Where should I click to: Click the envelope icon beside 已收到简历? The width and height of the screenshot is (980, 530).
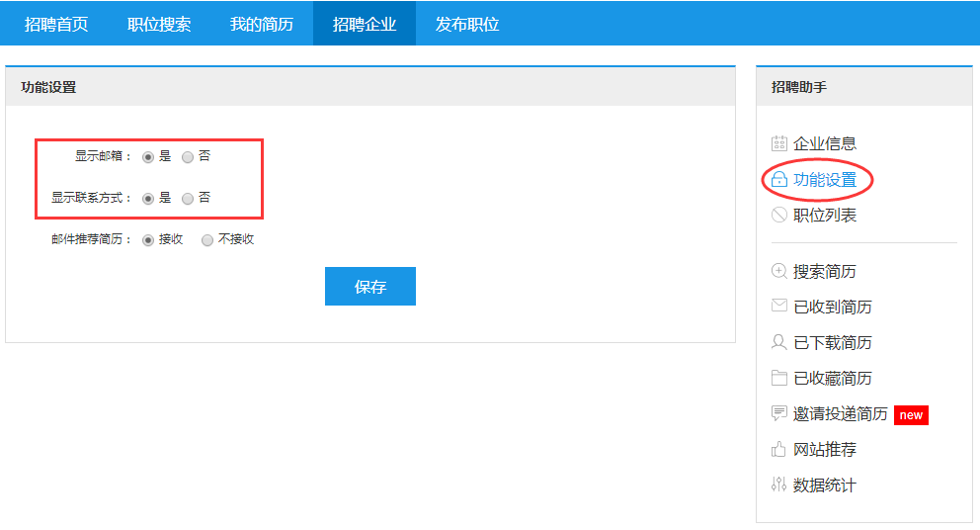778,307
